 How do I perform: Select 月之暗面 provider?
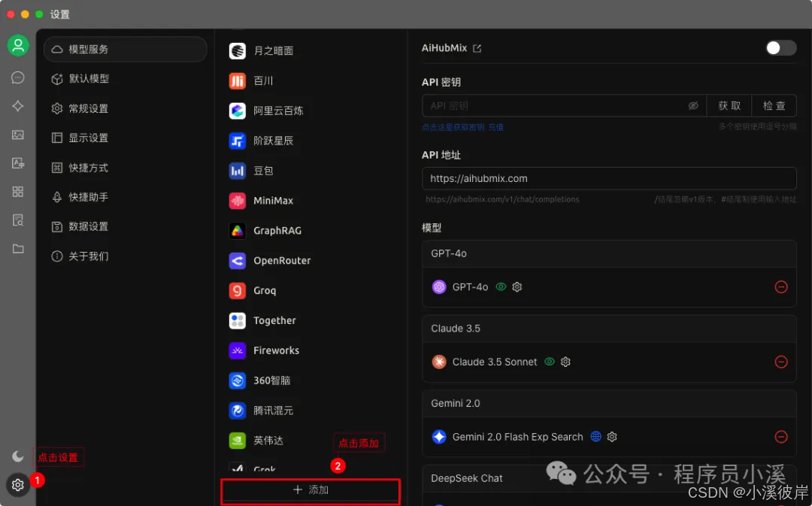[311, 51]
